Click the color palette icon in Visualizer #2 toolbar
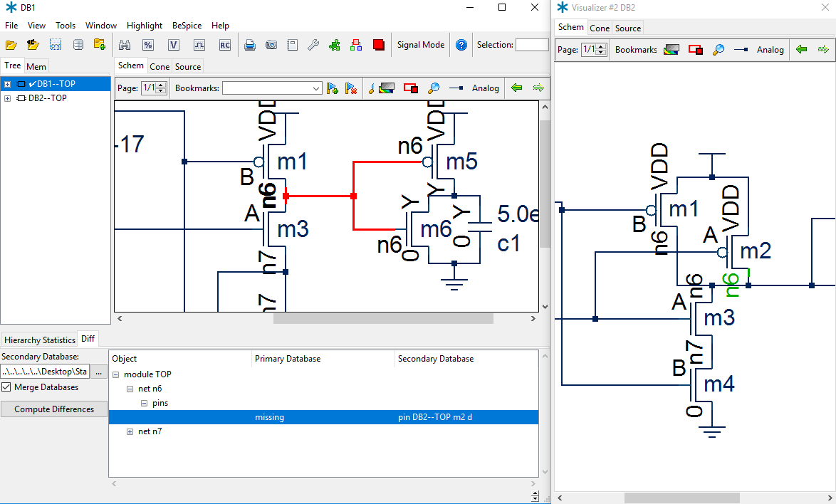The width and height of the screenshot is (836, 504). point(672,50)
